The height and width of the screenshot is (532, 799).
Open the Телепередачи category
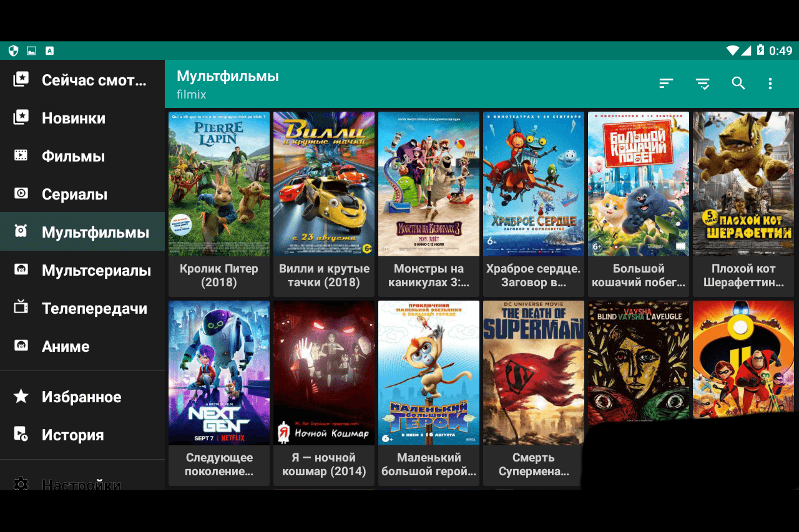(x=82, y=307)
